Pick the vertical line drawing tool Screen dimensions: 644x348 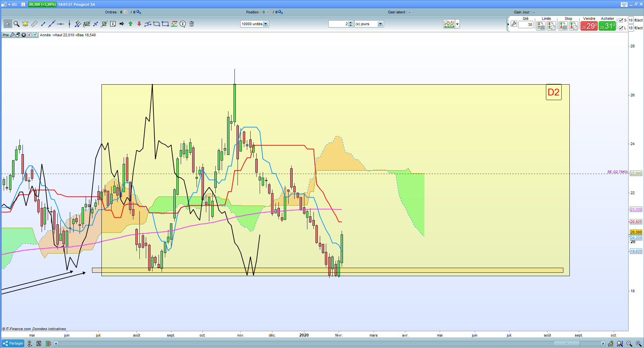tap(69, 24)
